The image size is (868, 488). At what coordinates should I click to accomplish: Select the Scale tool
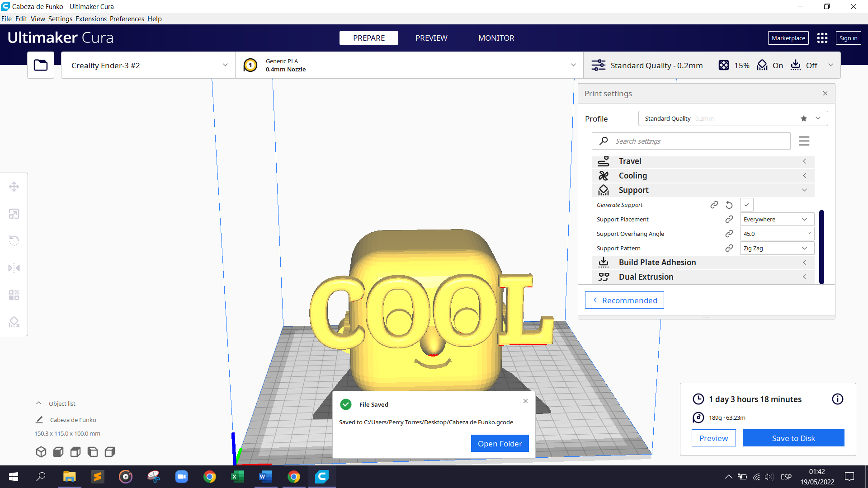pyautogui.click(x=14, y=214)
